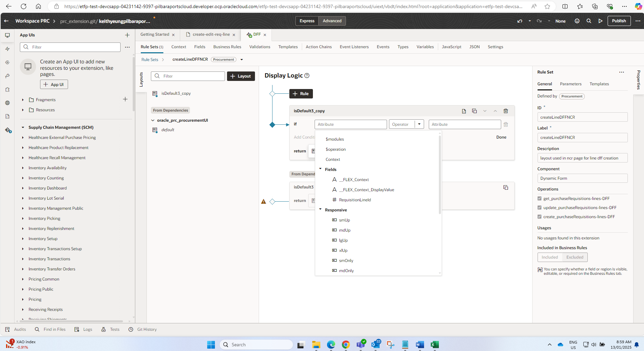The width and height of the screenshot is (644, 351).
Task: Click the Undo icon in header
Action: (x=520, y=21)
